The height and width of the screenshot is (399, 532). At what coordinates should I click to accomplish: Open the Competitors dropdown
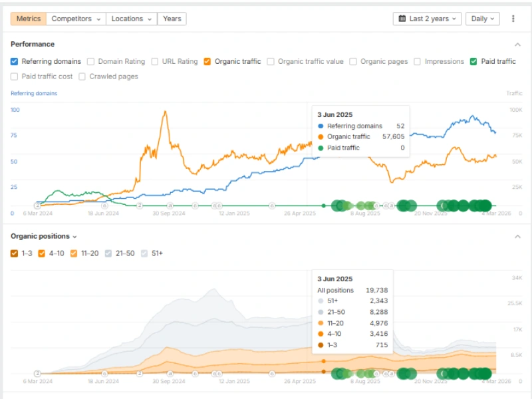click(76, 19)
